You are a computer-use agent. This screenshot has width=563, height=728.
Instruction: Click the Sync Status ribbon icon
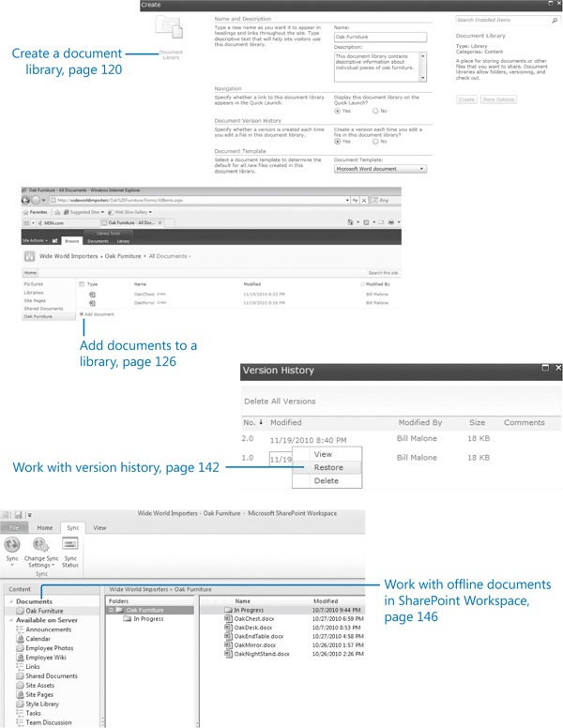coord(70,544)
